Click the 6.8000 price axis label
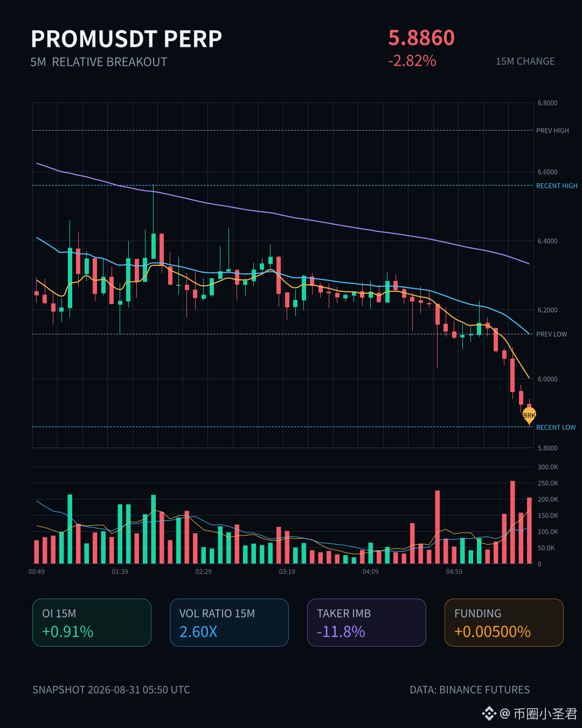 tap(548, 103)
